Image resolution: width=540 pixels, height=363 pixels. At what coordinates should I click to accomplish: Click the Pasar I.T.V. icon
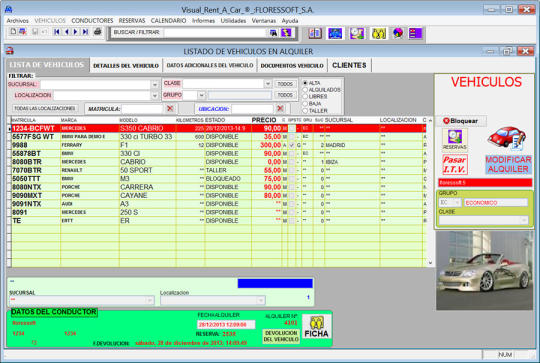pyautogui.click(x=455, y=164)
